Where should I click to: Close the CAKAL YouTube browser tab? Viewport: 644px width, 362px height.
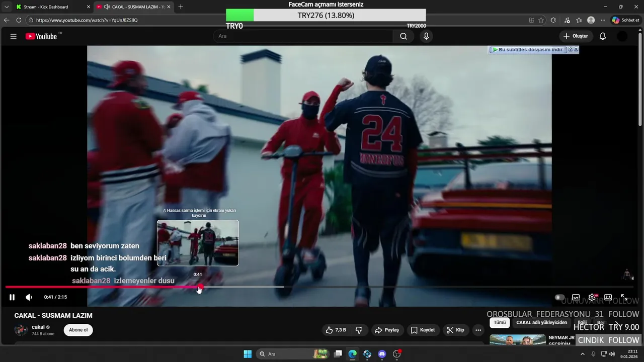pos(169,7)
